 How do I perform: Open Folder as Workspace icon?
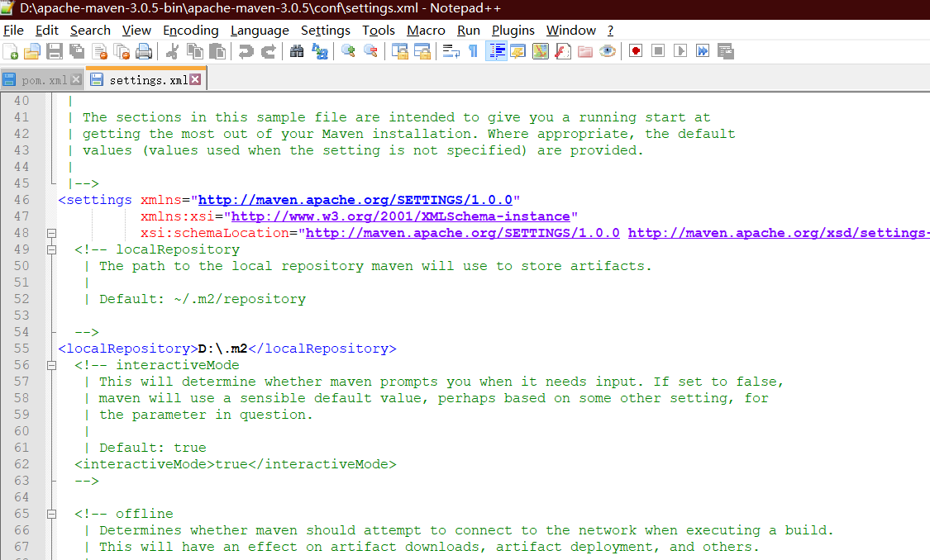[x=585, y=51]
